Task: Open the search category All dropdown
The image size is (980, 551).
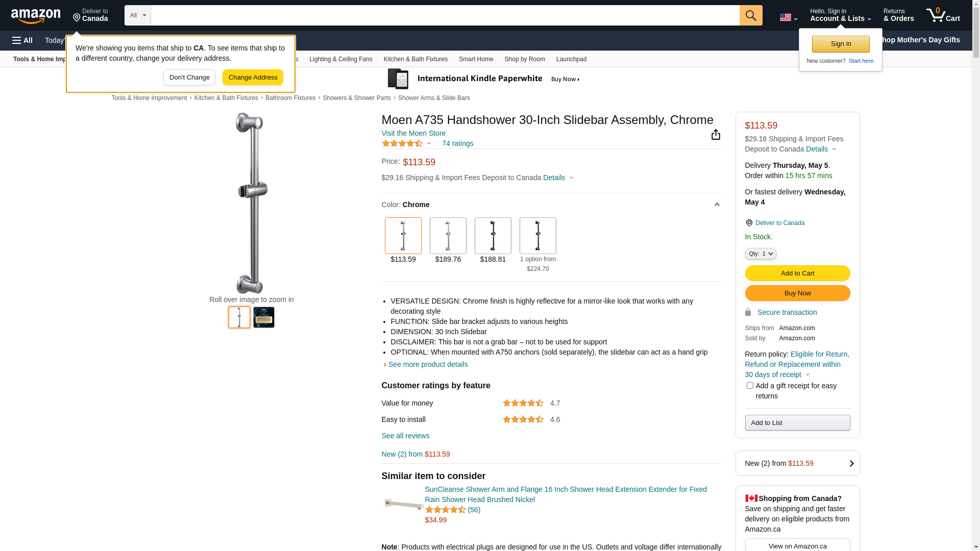Action: (x=137, y=15)
